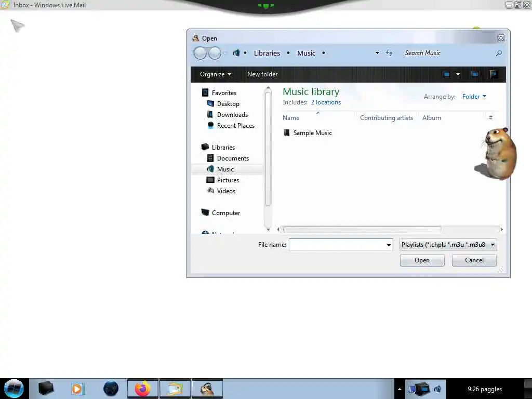The height and width of the screenshot is (399, 532).
Task: Click the help icon in toolbar
Action: [x=494, y=74]
